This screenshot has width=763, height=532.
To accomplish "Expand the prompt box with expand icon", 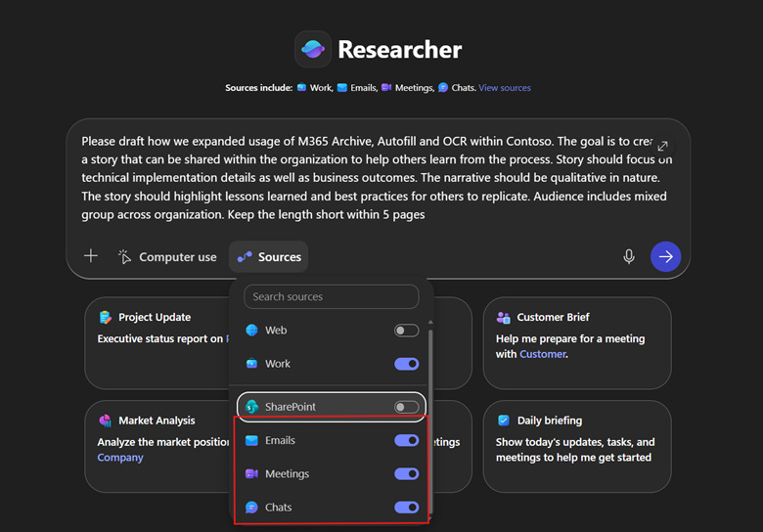I will click(662, 146).
